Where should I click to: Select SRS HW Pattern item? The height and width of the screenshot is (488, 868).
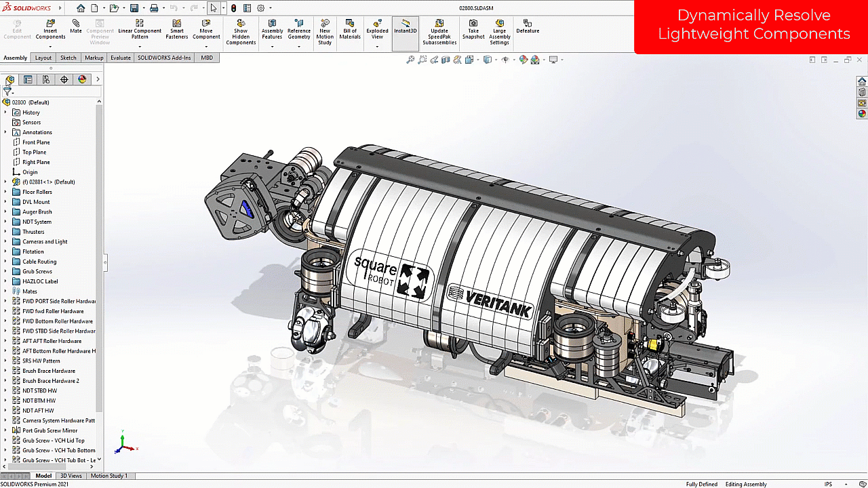click(36, 361)
